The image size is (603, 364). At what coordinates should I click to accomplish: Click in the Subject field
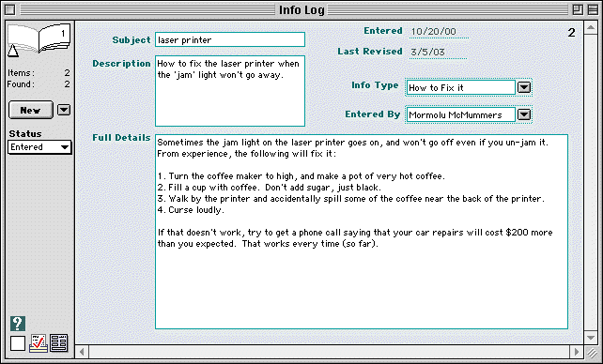tap(230, 39)
